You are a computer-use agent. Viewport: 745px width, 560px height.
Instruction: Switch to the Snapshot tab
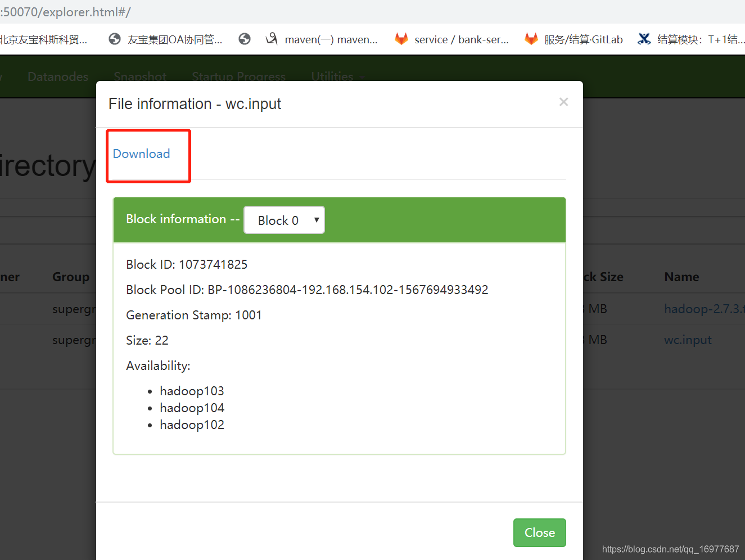pyautogui.click(x=140, y=76)
